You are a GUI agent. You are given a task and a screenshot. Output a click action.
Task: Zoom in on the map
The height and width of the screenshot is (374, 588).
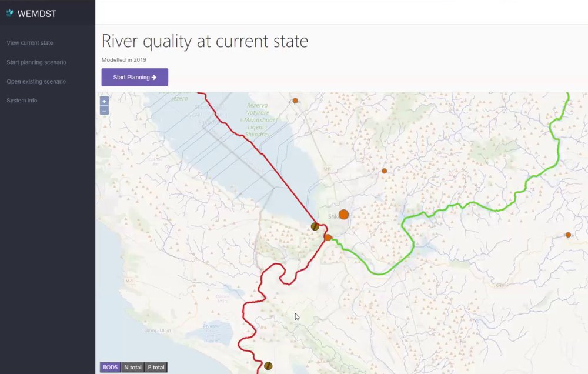click(104, 101)
